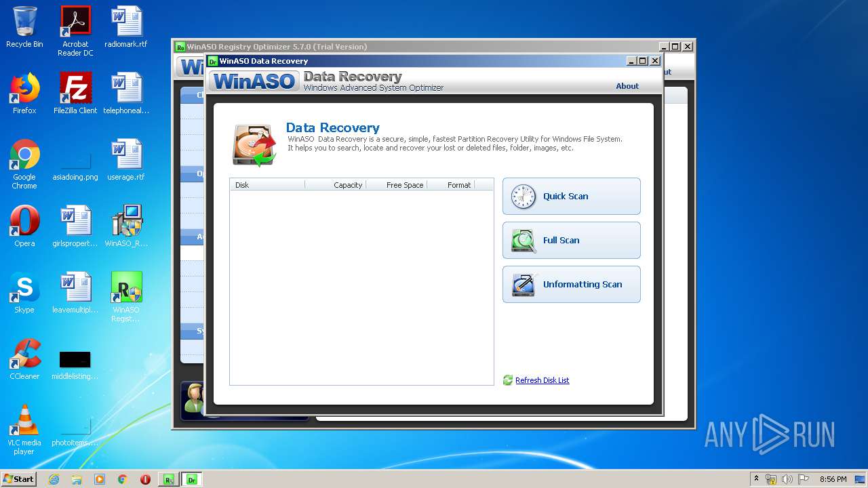Open the Skype desktop shortcut
Image resolution: width=868 pixels, height=488 pixels.
click(24, 293)
